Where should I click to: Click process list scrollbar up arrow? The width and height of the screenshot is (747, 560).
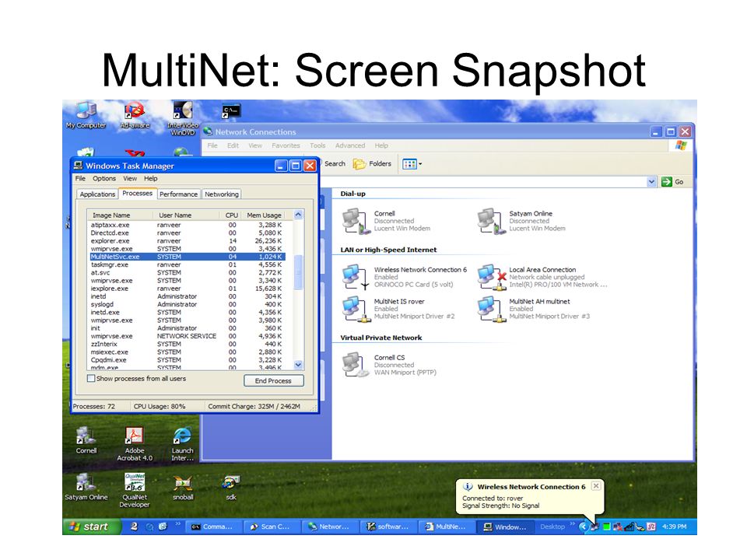click(298, 215)
